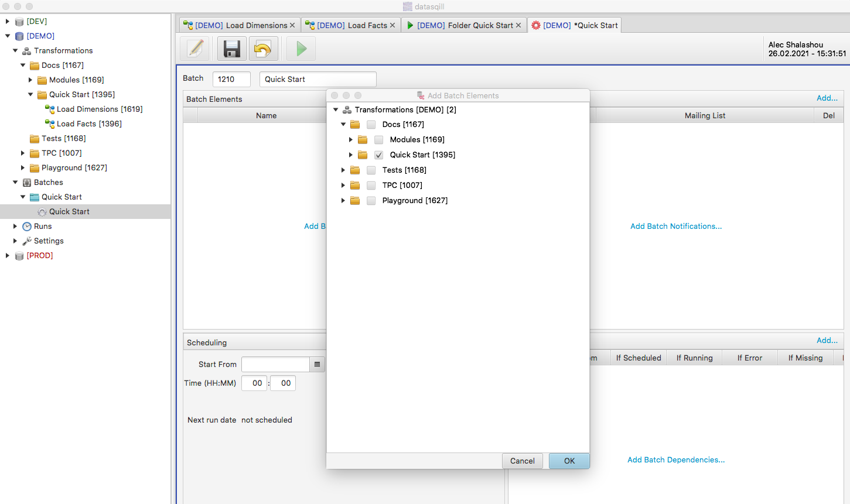Click the pencil edit icon in toolbar
Screen dimensions: 850x504
pyautogui.click(x=196, y=49)
